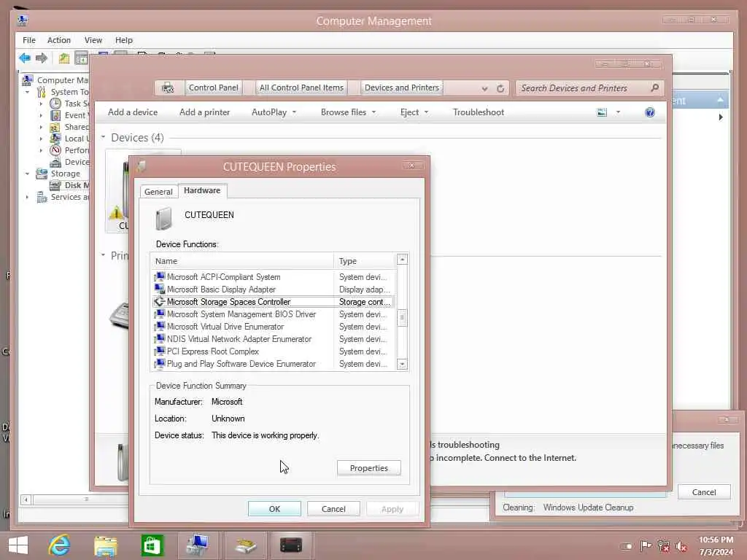Click the change view icon in Devices and Printers
This screenshot has height=560, width=747.
coord(602,112)
